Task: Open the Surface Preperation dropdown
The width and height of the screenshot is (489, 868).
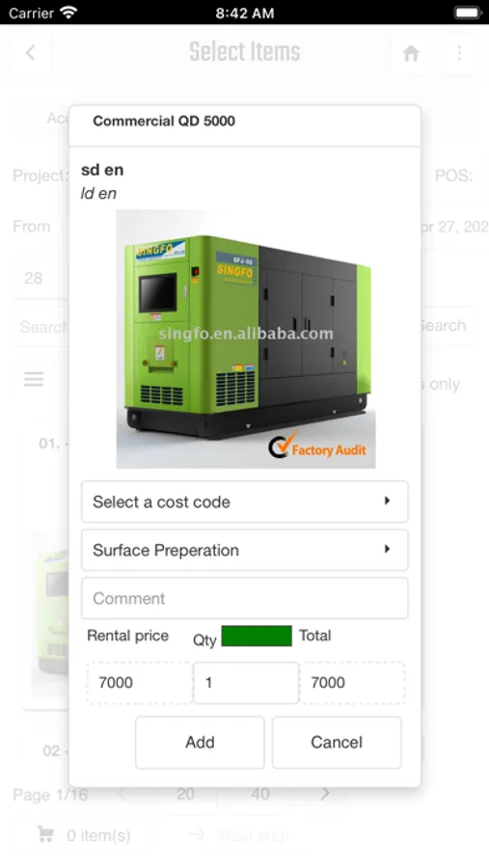Action: [x=245, y=550]
